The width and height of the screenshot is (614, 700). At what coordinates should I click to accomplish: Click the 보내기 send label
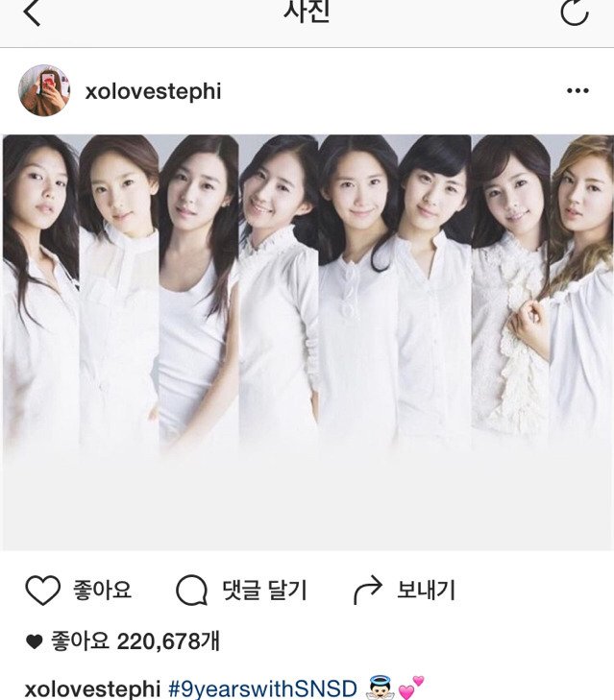tap(426, 590)
